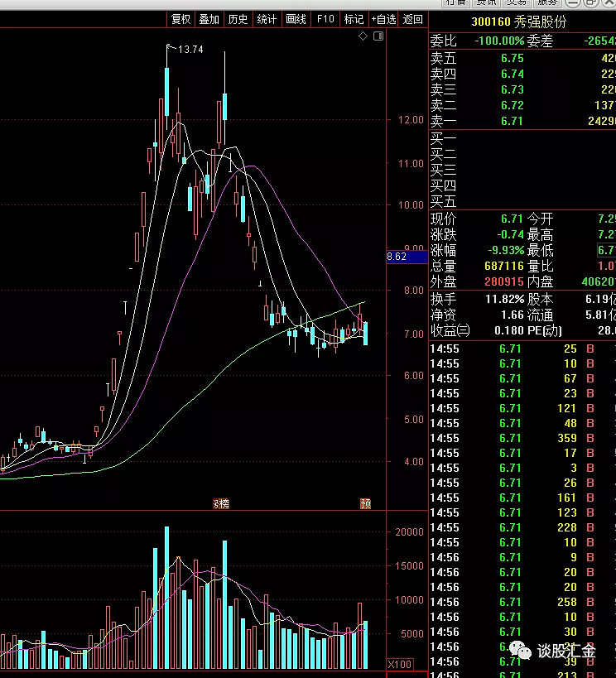Click the 标记 mark button
Viewport: 616px width, 678px height.
354,19
